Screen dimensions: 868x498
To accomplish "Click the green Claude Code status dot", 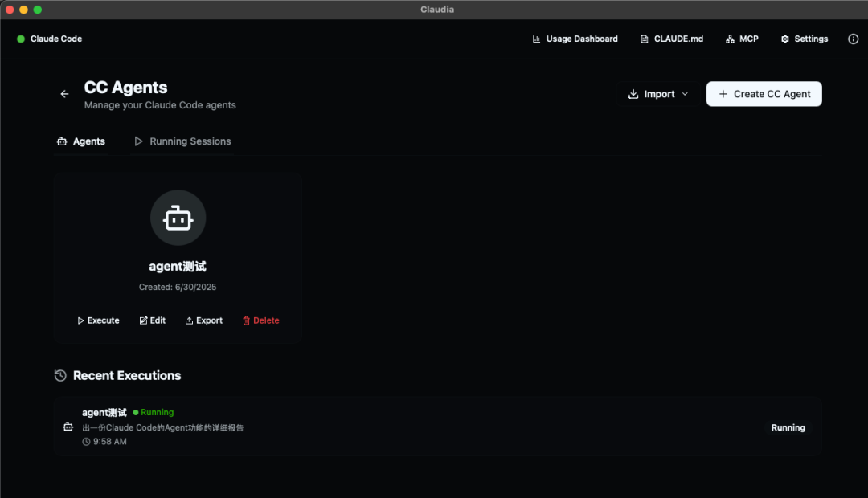I will pos(20,39).
